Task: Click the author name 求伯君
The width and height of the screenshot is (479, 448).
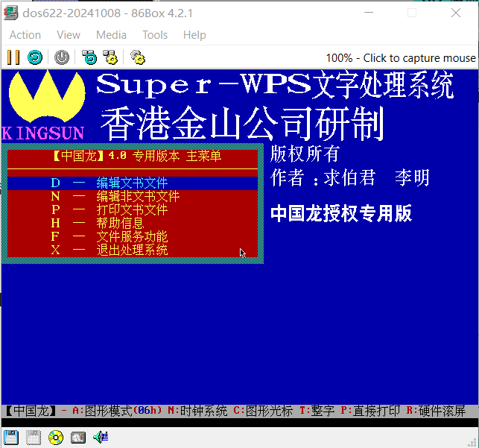Action: (x=349, y=177)
